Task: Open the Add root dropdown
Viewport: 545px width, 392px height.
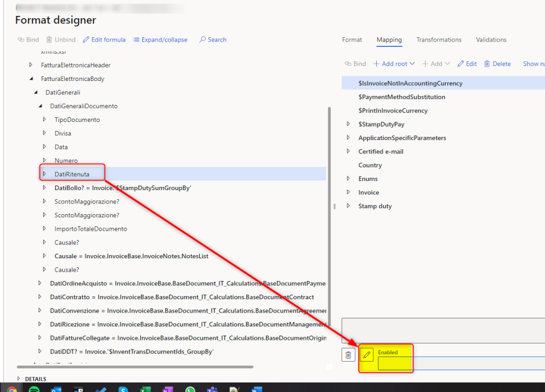Action: point(394,64)
